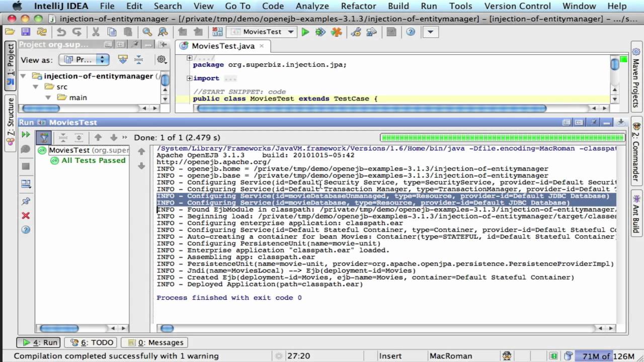Image resolution: width=644 pixels, height=362 pixels.
Task: Collapse all nodes in Project panel
Action: 138,59
